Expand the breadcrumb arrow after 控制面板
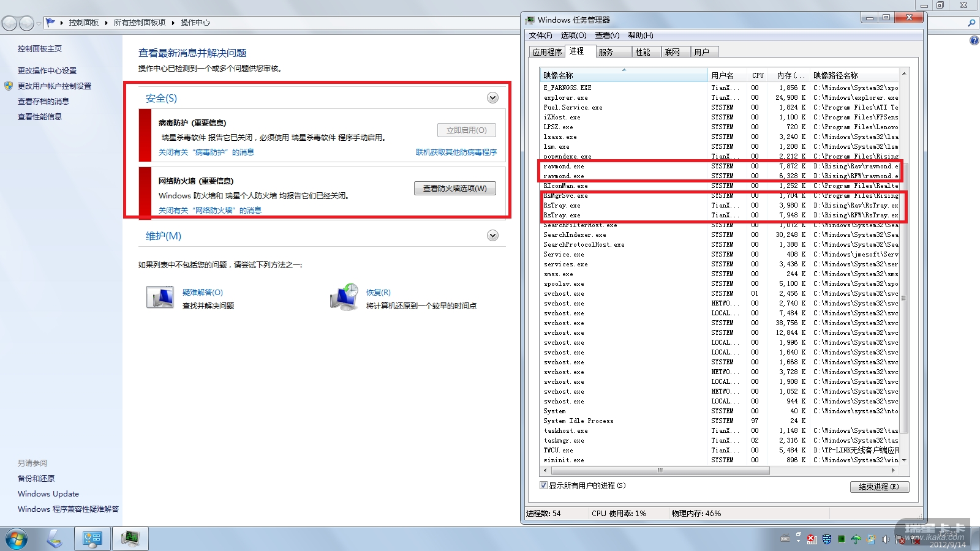The width and height of the screenshot is (980, 551). [x=106, y=23]
